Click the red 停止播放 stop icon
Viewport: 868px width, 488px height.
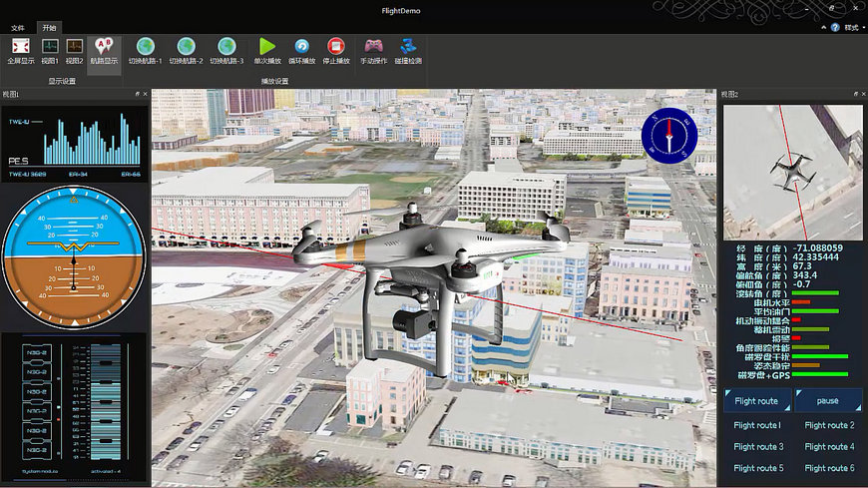335,46
